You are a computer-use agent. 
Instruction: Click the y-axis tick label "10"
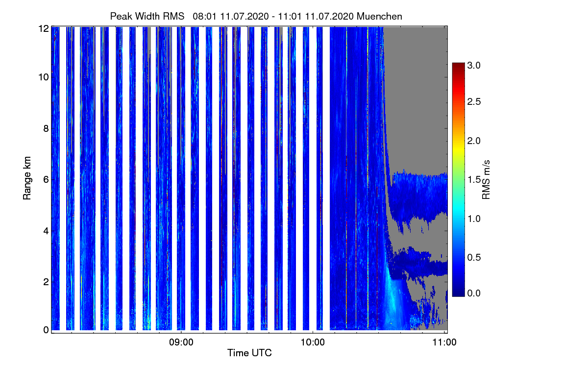[x=44, y=77]
